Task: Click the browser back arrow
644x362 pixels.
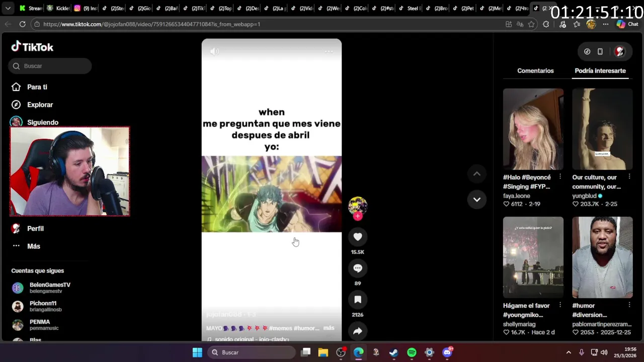Action: pyautogui.click(x=8, y=24)
